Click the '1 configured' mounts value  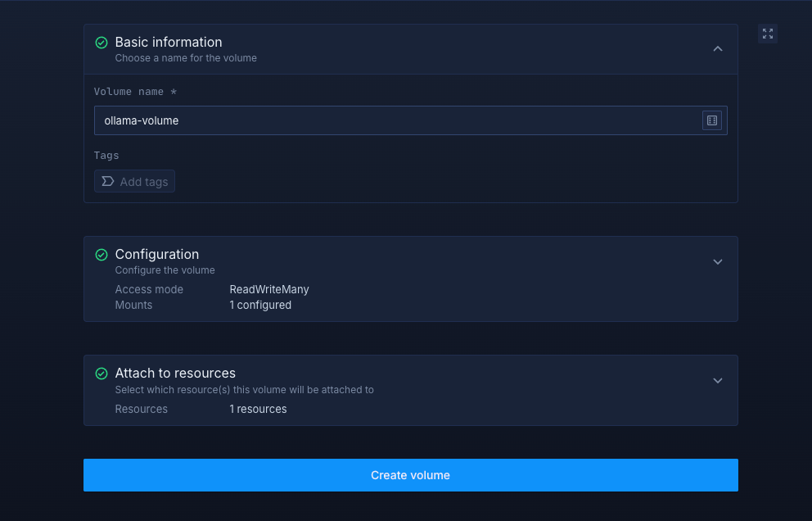pyautogui.click(x=260, y=305)
